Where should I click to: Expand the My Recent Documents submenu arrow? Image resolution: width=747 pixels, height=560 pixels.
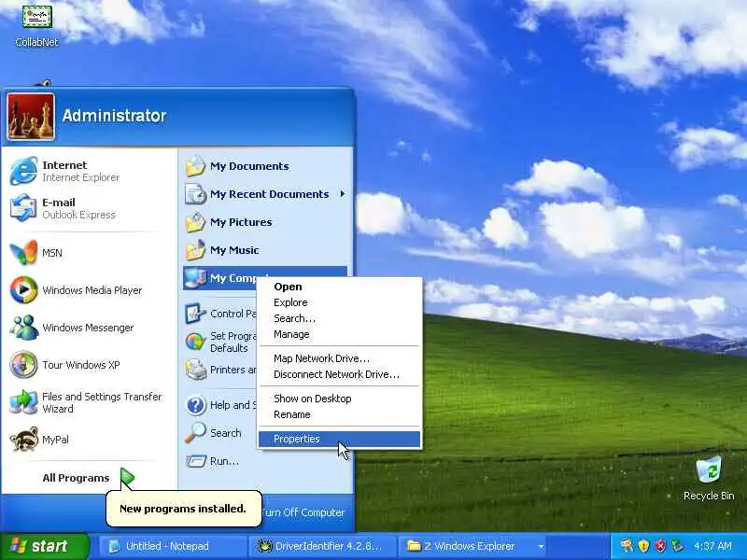[x=342, y=194]
